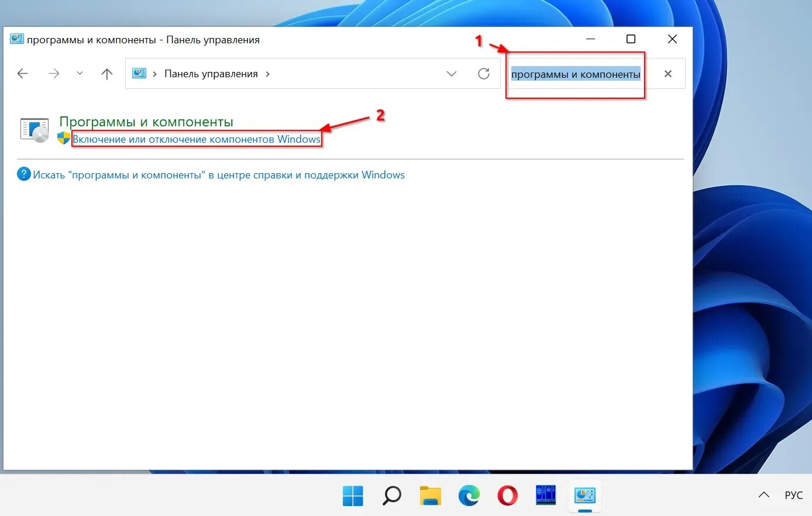The image size is (812, 516).
Task: Select Control Panel taskbar icon
Action: point(584,496)
